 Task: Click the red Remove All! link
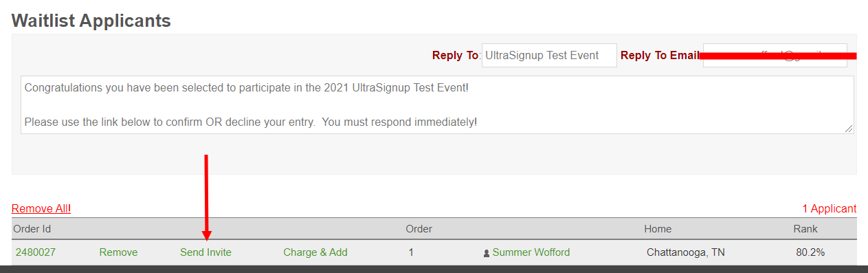click(41, 208)
